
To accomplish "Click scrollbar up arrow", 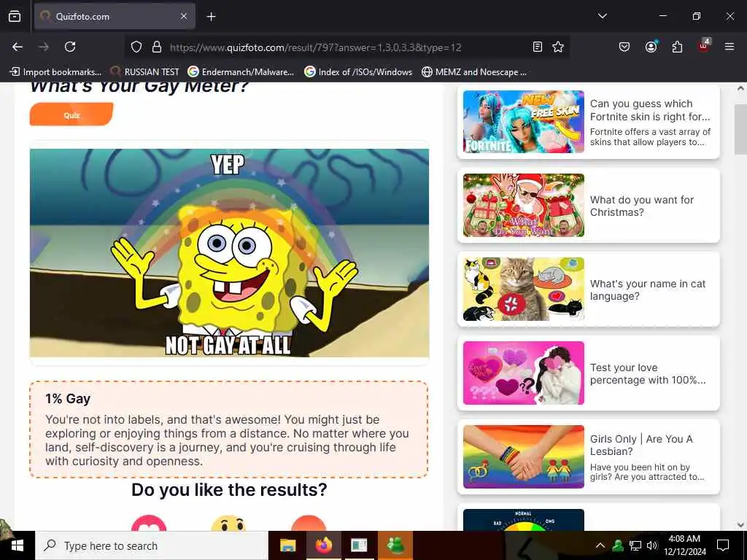I will (x=740, y=88).
